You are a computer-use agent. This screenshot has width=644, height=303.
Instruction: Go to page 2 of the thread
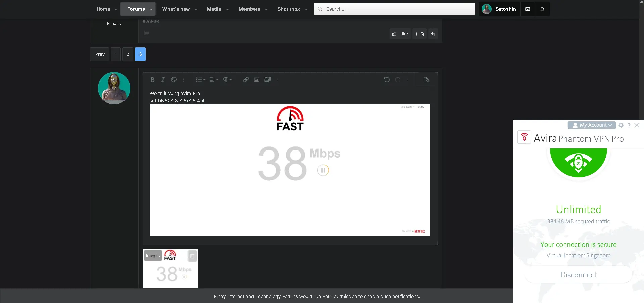coord(128,54)
